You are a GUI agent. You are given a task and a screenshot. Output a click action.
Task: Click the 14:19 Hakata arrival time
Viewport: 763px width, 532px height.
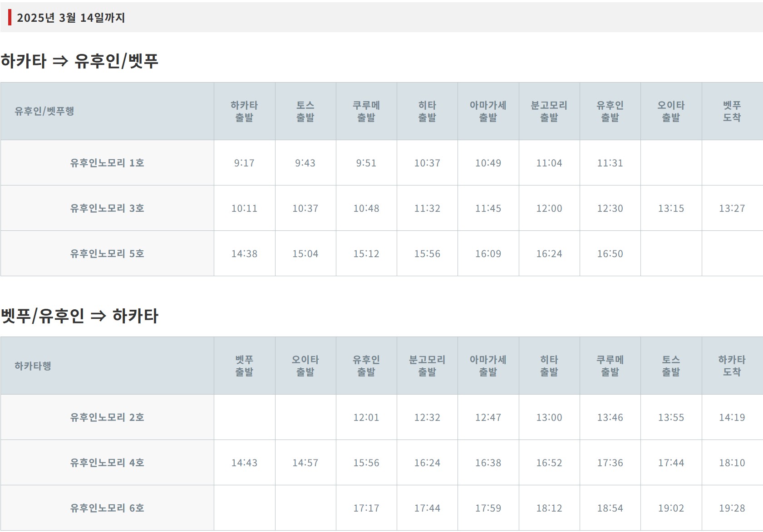coord(732,417)
